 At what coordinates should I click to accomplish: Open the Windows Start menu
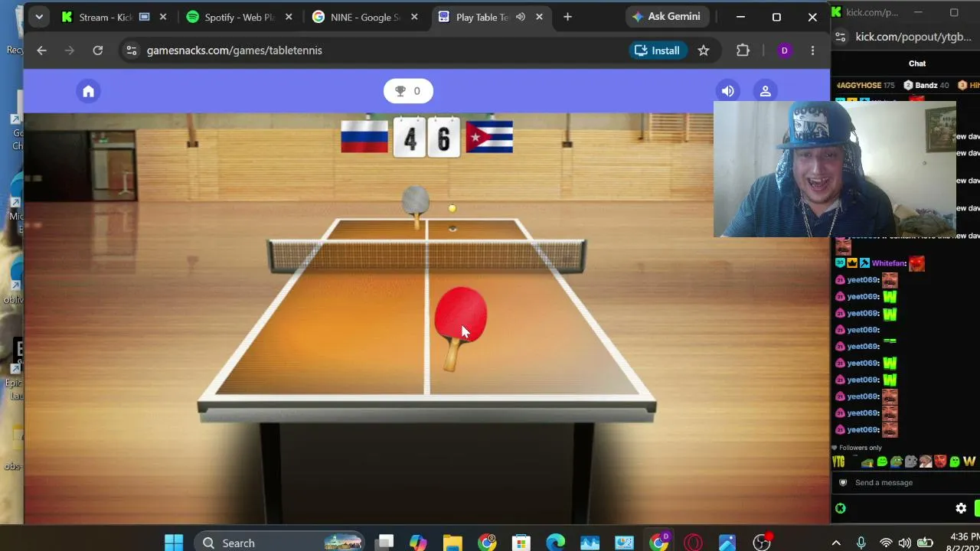click(x=174, y=543)
